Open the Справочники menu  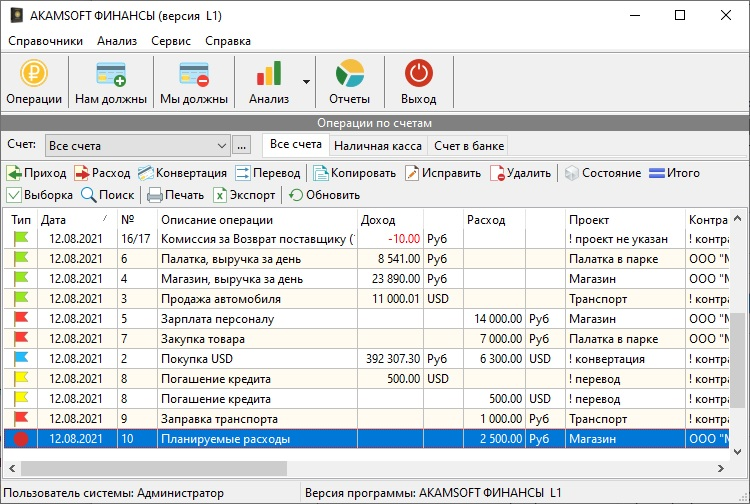(45, 41)
